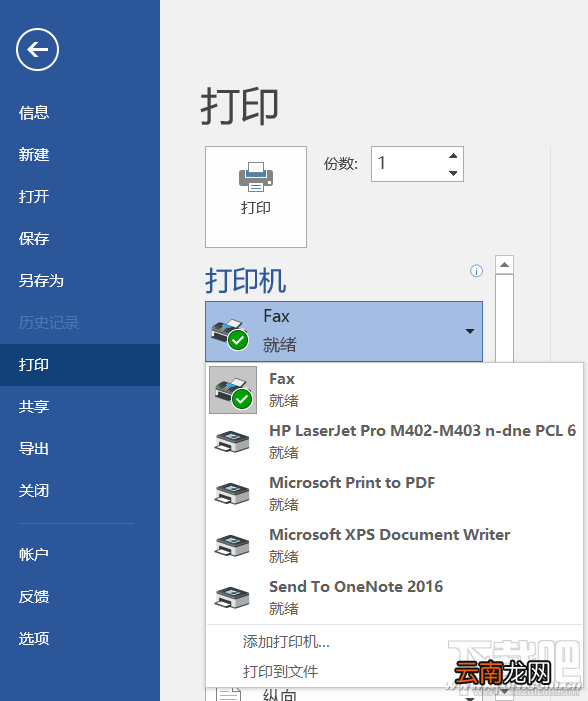588x701 pixels.
Task: Click the Fax printer icon in the list
Action: [233, 390]
